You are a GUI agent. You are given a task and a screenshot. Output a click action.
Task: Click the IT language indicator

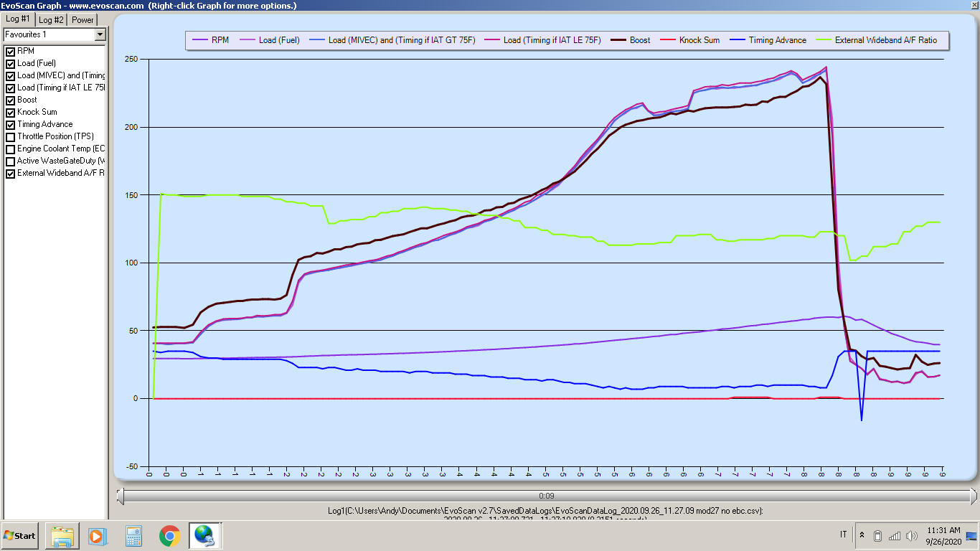(843, 535)
